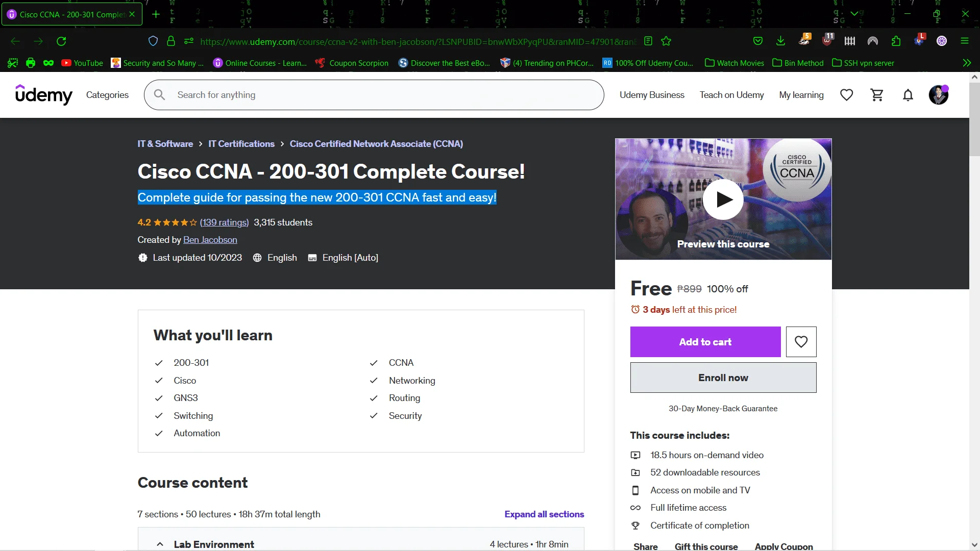980x551 pixels.
Task: Click the site permissions icon in address bar
Action: click(x=189, y=41)
